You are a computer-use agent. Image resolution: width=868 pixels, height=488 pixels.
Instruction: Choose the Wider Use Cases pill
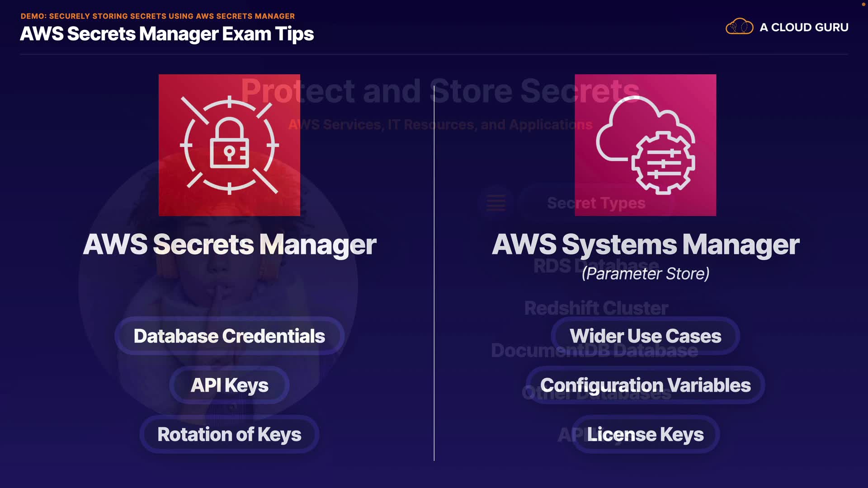pos(645,336)
